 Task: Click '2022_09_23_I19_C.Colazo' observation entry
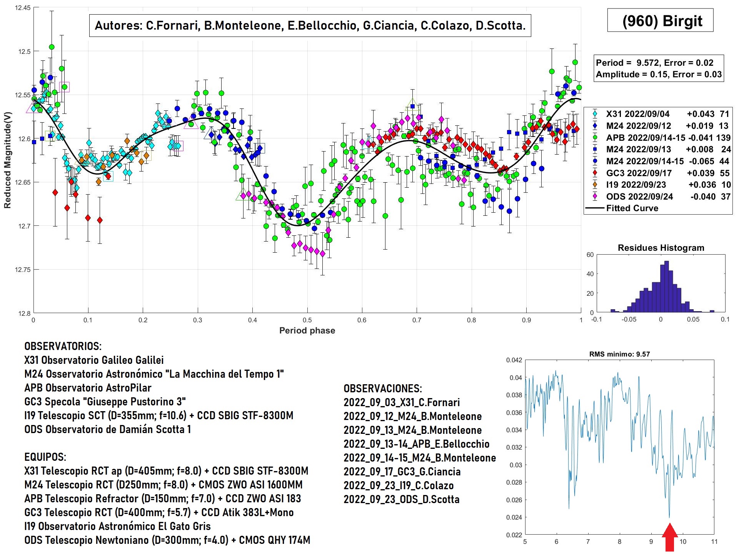point(399,485)
